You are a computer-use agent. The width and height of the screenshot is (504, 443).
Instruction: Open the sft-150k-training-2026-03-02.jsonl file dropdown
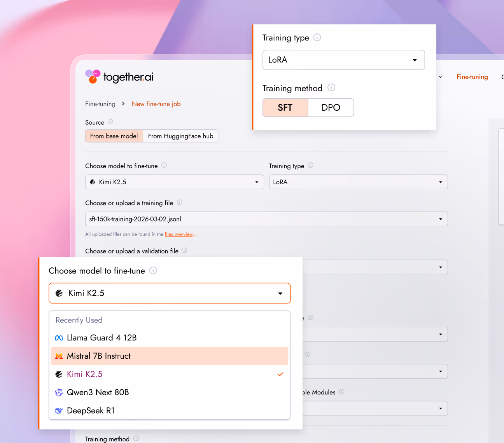266,219
